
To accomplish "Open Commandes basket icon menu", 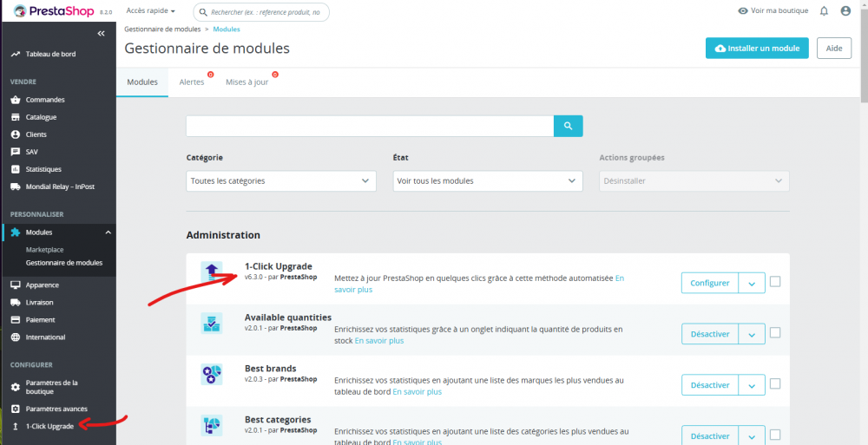I will [x=16, y=100].
